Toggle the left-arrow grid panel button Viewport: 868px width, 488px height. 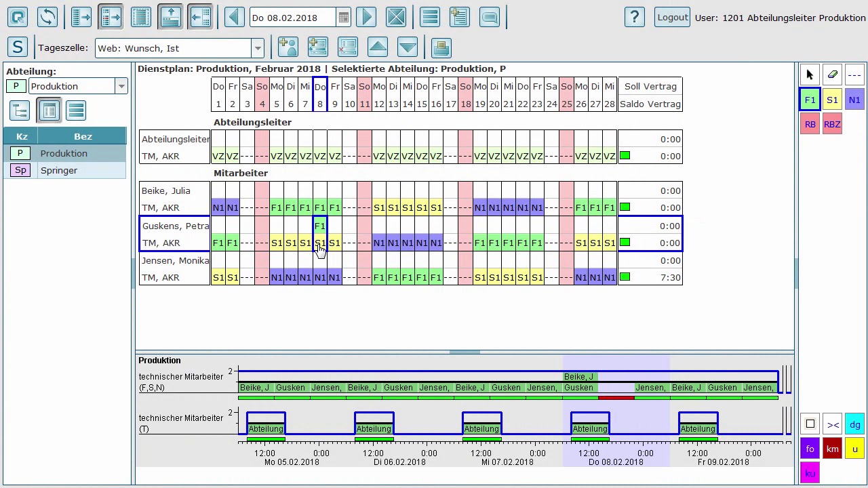click(x=200, y=17)
